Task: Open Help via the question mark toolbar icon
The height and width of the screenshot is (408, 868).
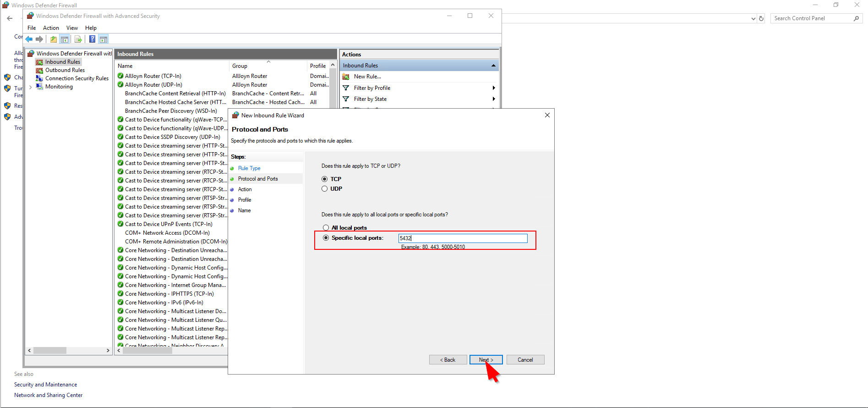Action: click(92, 39)
